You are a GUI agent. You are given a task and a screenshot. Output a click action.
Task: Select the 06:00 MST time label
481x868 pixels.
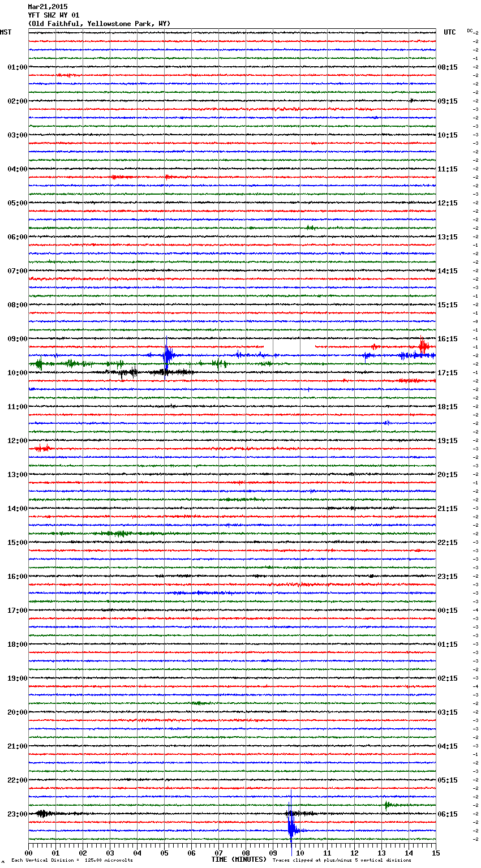click(x=18, y=237)
